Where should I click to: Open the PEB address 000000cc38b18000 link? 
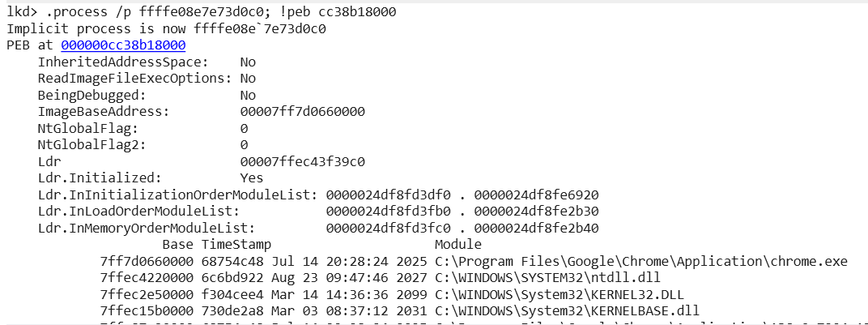123,45
